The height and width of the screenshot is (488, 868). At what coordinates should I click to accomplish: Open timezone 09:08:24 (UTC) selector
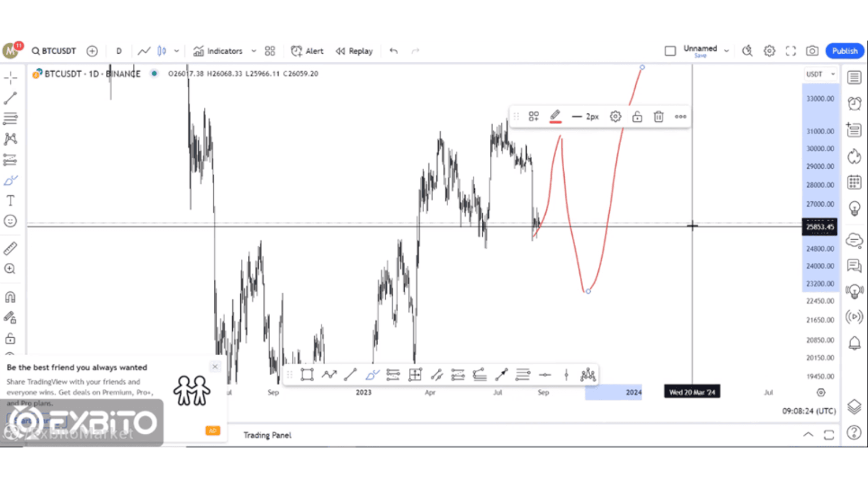pyautogui.click(x=809, y=411)
